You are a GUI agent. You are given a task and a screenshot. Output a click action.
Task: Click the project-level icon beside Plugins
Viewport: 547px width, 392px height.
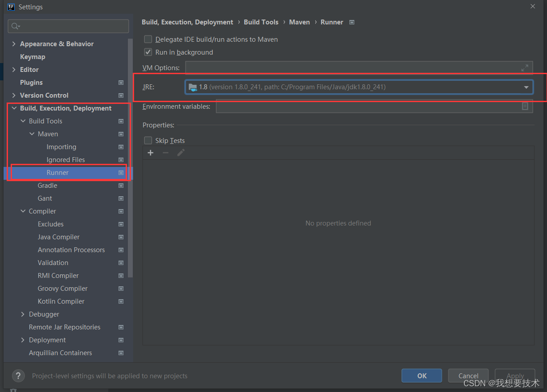[x=121, y=83]
